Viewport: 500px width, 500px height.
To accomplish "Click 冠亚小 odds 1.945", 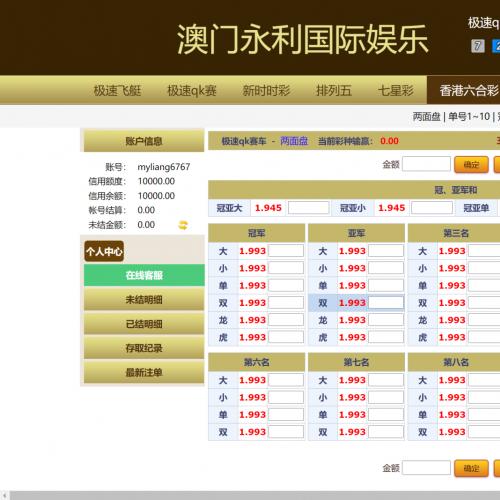I will 391,208.
